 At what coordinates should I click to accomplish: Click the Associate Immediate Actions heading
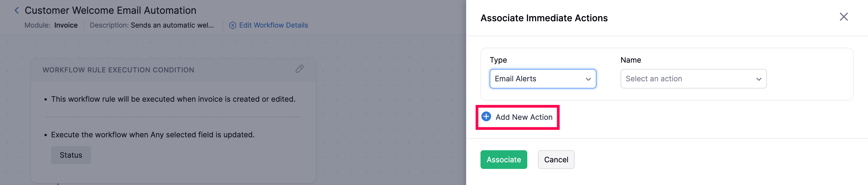click(x=544, y=18)
